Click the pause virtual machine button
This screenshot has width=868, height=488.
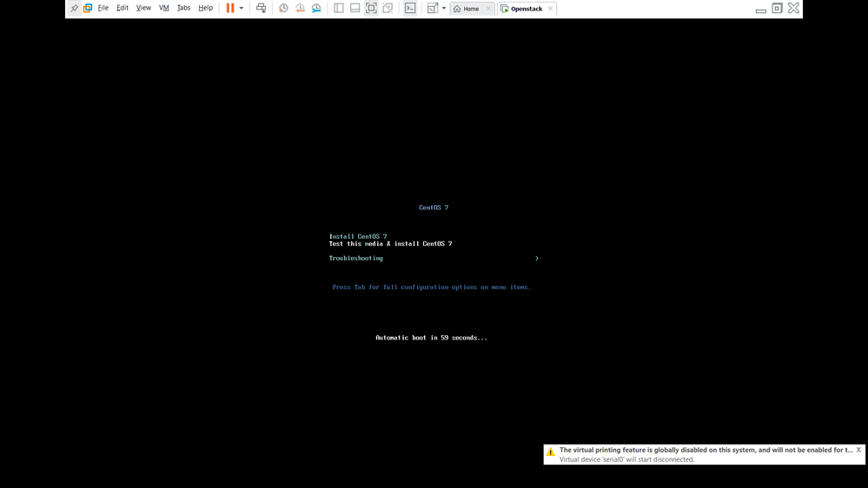coord(230,9)
